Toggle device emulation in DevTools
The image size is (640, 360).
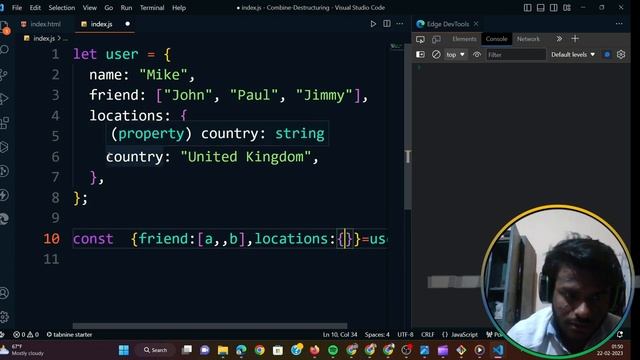[x=436, y=39]
